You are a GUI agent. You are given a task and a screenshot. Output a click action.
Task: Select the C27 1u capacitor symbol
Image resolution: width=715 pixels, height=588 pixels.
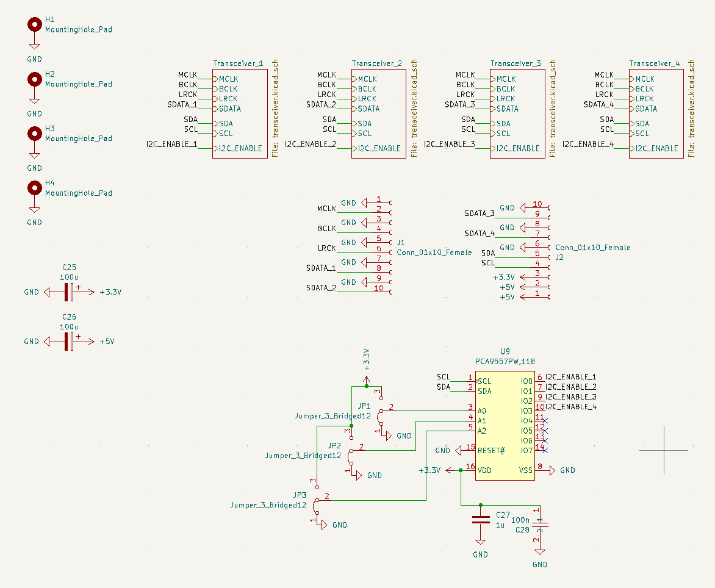pyautogui.click(x=481, y=520)
